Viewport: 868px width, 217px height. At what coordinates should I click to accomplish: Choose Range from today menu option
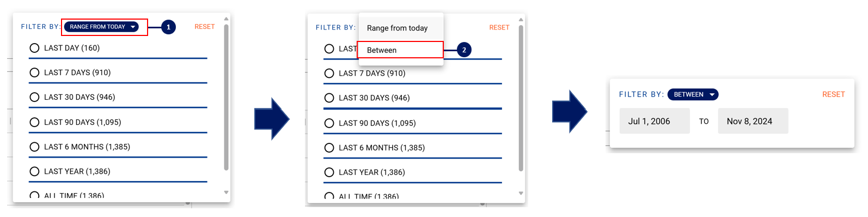point(401,28)
